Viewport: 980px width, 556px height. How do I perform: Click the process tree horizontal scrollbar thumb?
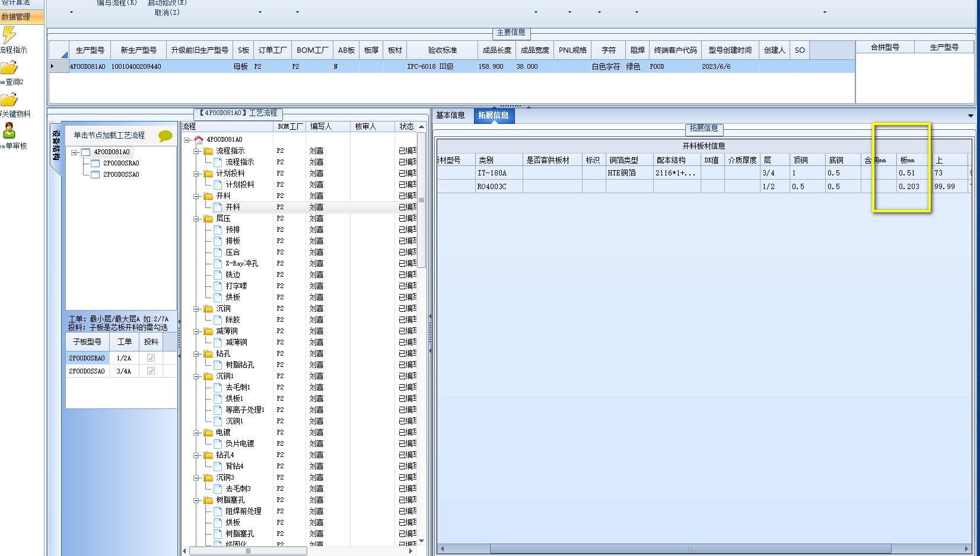tap(248, 551)
